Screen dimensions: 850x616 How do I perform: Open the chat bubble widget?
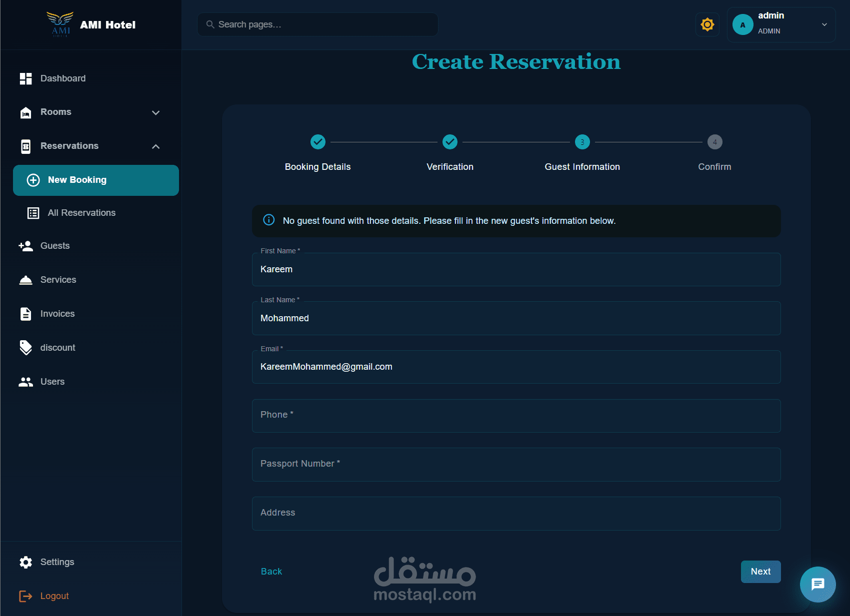(x=817, y=584)
